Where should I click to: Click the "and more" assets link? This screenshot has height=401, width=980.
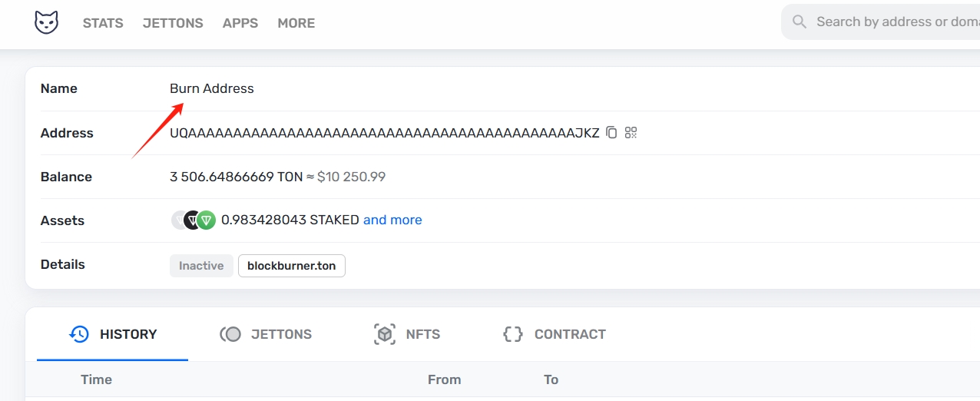tap(392, 220)
